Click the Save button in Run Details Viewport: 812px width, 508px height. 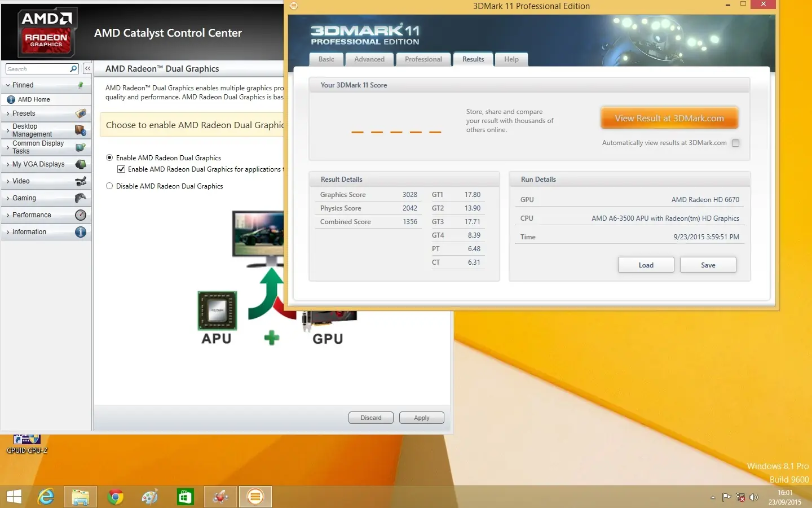click(x=708, y=265)
